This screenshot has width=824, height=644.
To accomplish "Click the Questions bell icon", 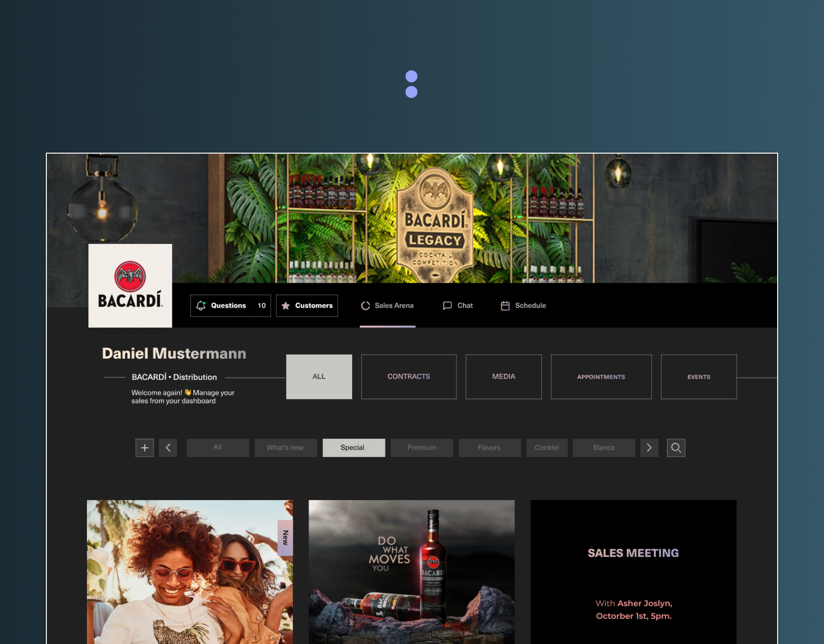I will point(201,306).
